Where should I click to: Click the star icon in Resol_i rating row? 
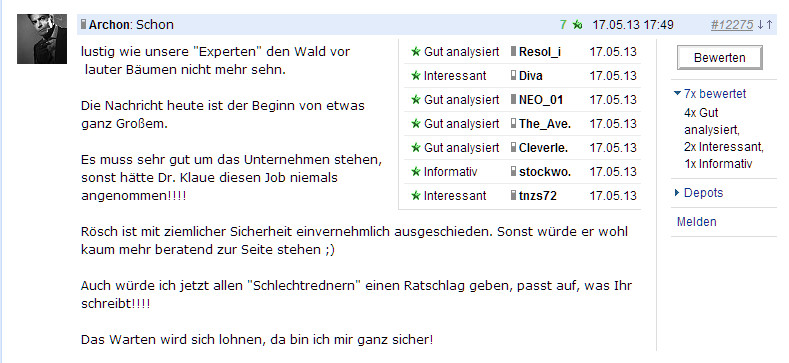coord(416,51)
